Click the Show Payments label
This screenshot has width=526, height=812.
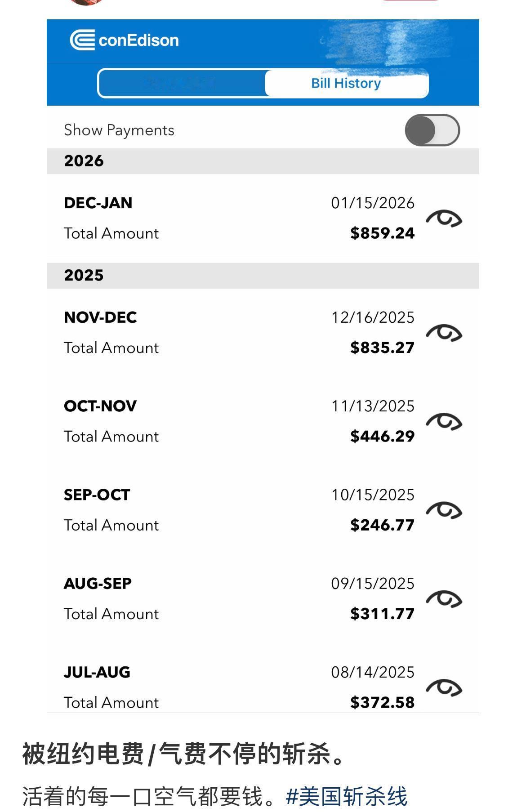point(119,130)
